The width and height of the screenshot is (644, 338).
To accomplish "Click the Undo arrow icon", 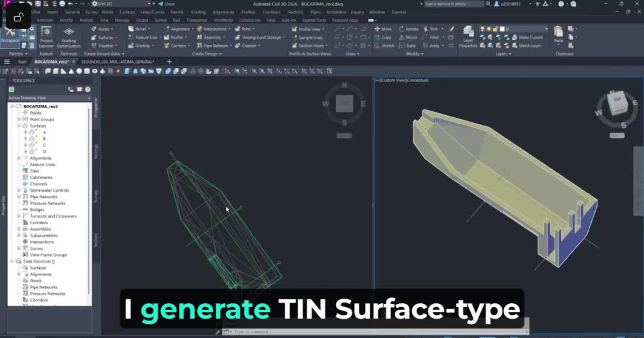I will (x=71, y=4).
